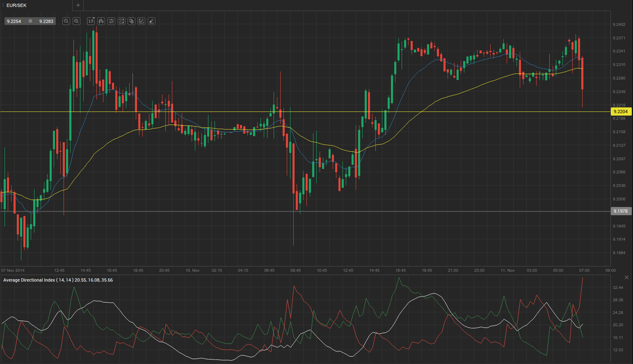Image resolution: width=633 pixels, height=364 pixels.
Task: Select the yellow 9.2204 price level tag
Action: click(x=620, y=111)
